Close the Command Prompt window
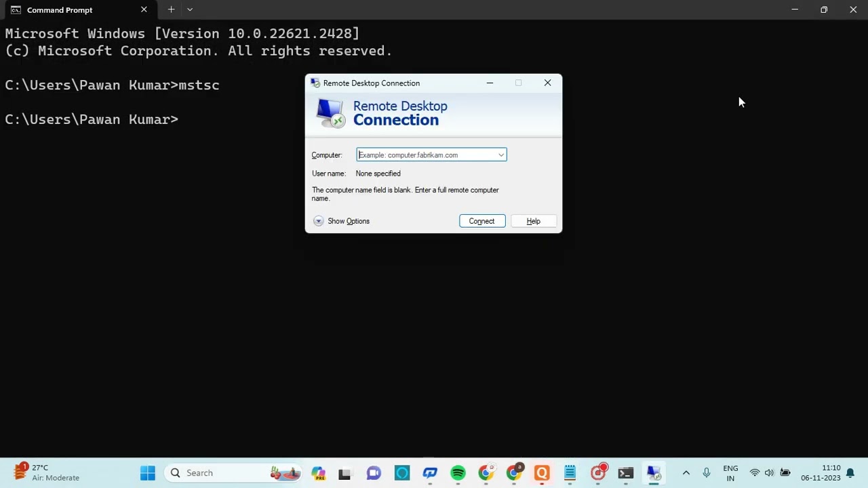The height and width of the screenshot is (488, 868). point(853,9)
